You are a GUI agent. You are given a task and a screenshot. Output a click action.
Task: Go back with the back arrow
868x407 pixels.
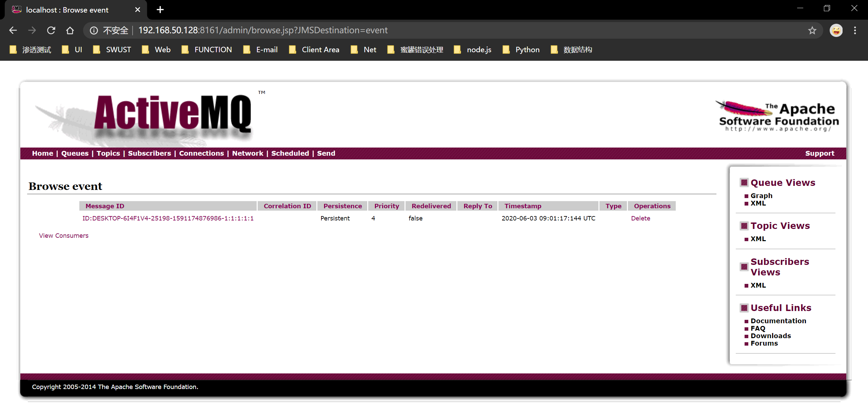13,31
